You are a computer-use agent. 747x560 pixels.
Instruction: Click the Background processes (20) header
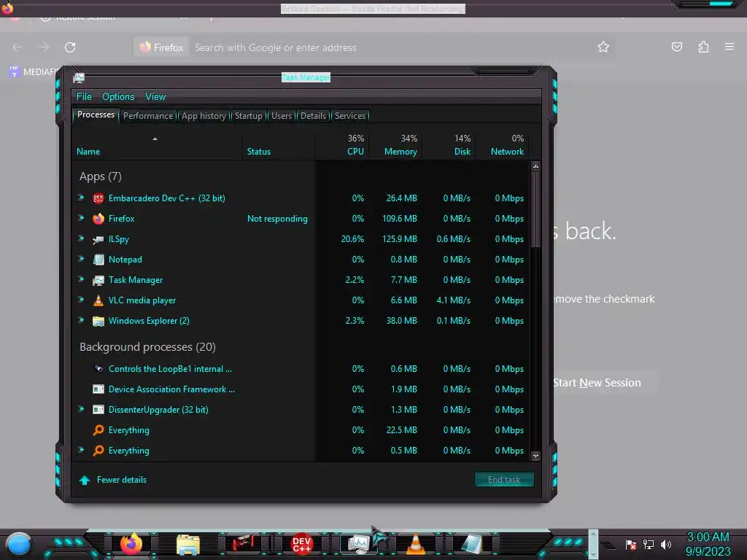[147, 346]
